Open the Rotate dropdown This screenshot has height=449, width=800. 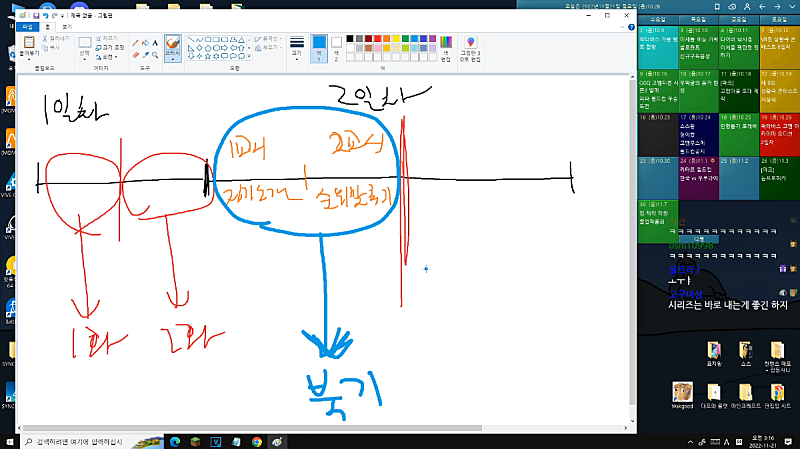(107, 57)
